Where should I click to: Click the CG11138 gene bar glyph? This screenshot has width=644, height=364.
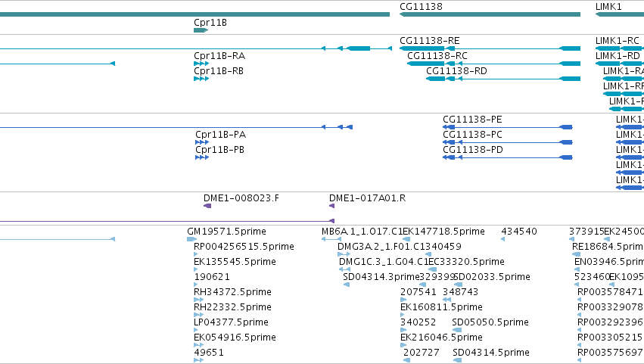tap(490, 14)
